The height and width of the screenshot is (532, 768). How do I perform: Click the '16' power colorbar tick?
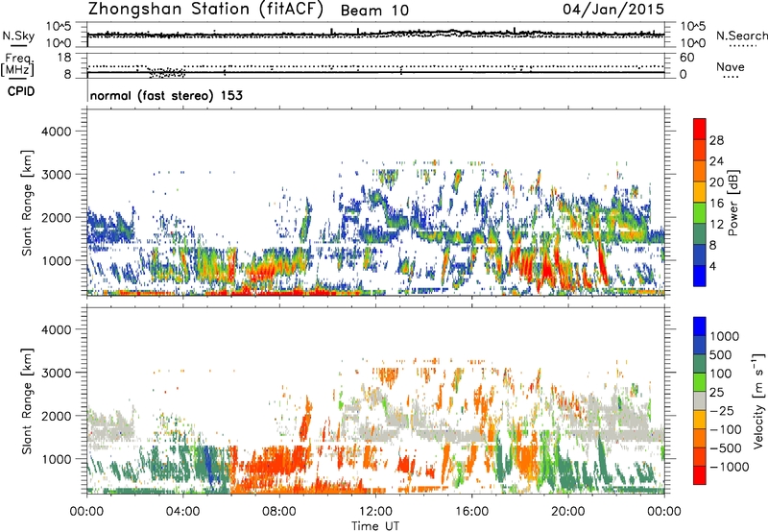[x=716, y=204]
